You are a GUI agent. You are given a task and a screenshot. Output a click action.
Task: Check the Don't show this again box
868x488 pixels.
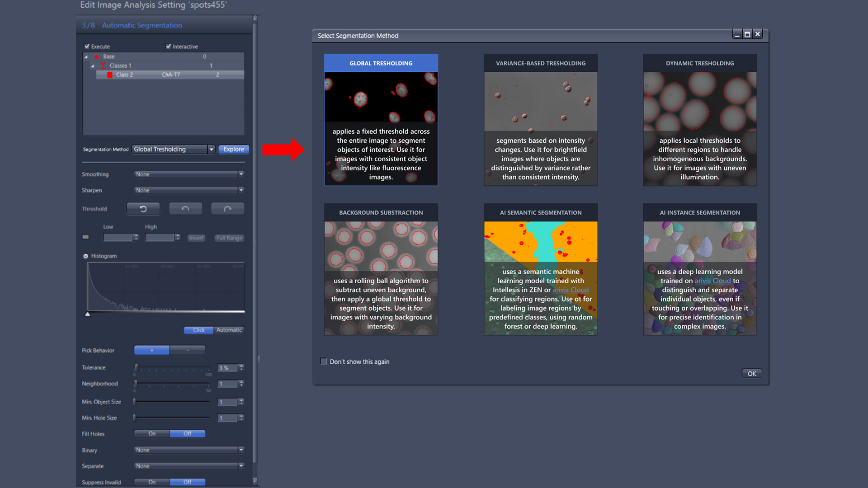(324, 361)
